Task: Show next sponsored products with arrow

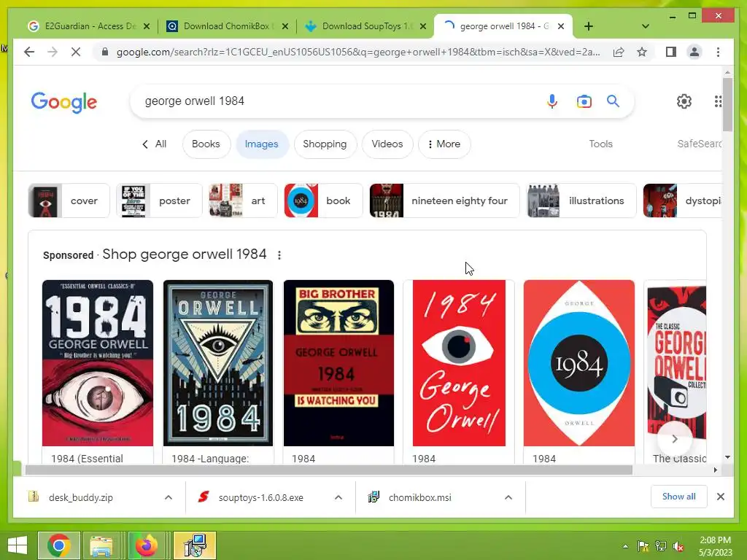Action: tap(675, 438)
